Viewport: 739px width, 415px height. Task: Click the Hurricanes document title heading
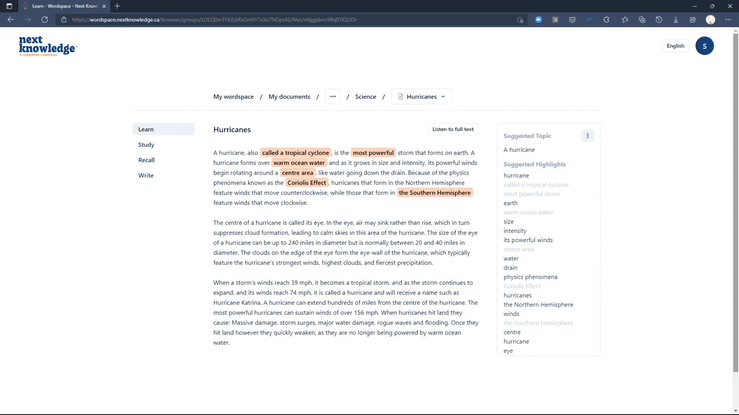[232, 130]
